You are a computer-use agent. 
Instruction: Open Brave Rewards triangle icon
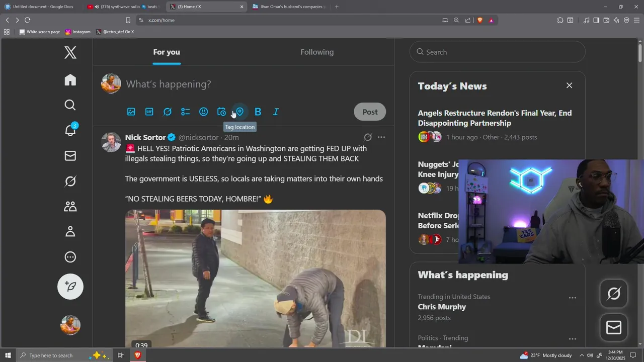point(491,20)
